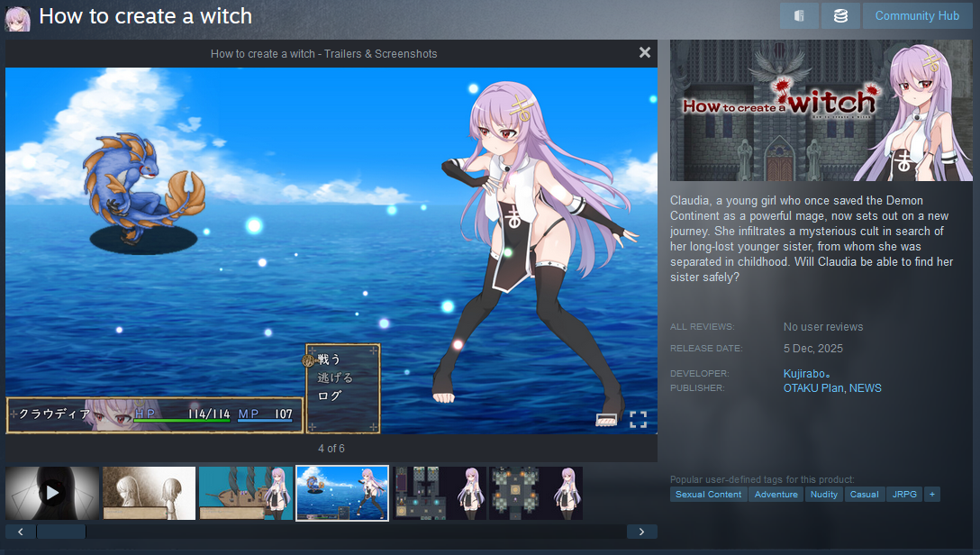Select the dark dungeon map thumbnail
This screenshot has width=980, height=555.
coord(440,493)
